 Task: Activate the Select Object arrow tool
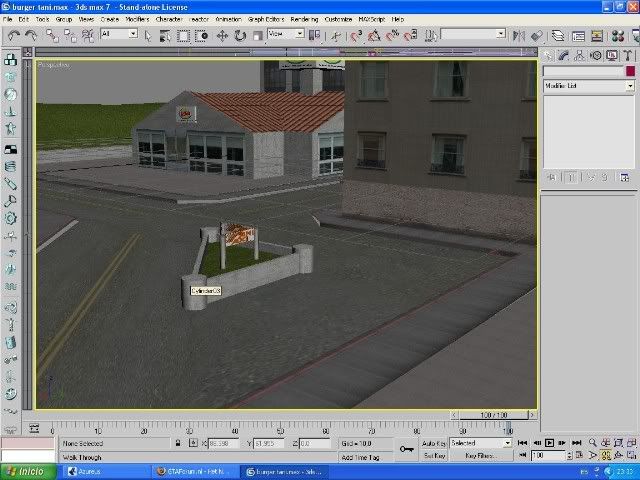(x=148, y=36)
